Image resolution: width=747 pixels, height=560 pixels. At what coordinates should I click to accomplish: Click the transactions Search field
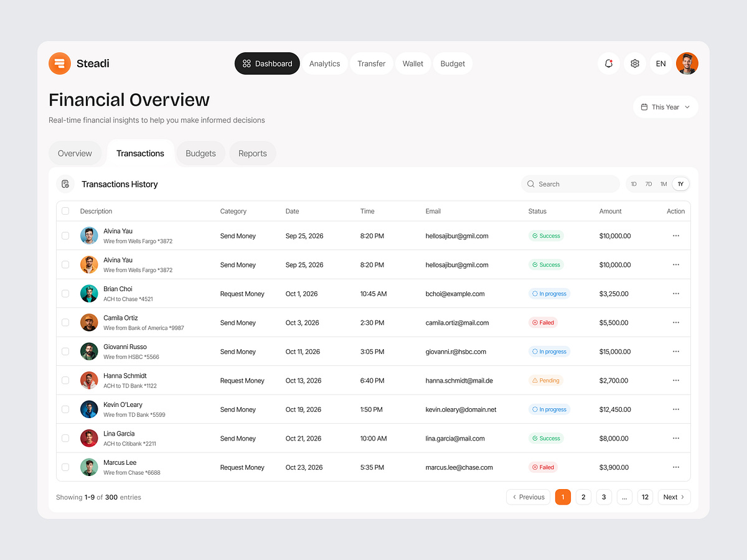(570, 184)
